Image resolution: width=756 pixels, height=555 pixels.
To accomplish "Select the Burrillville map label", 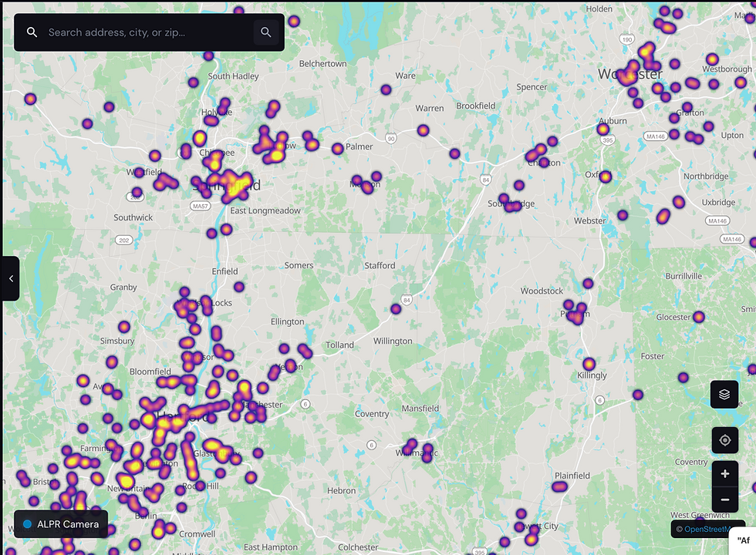I will 683,276.
